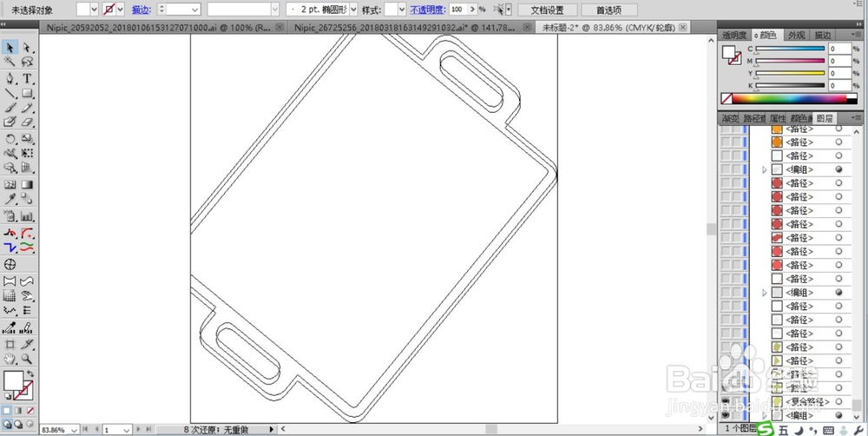Switch to the 透明度 panel tab
This screenshot has height=436, width=868.
point(734,35)
